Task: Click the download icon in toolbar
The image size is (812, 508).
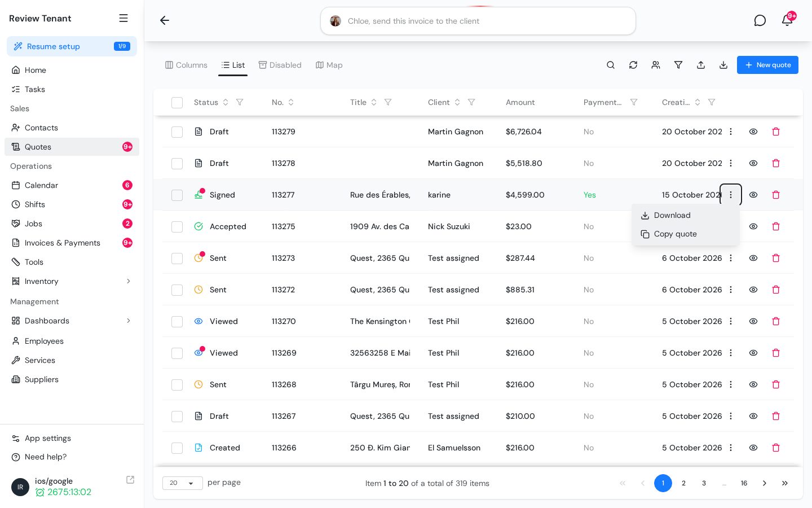Action: click(x=723, y=65)
